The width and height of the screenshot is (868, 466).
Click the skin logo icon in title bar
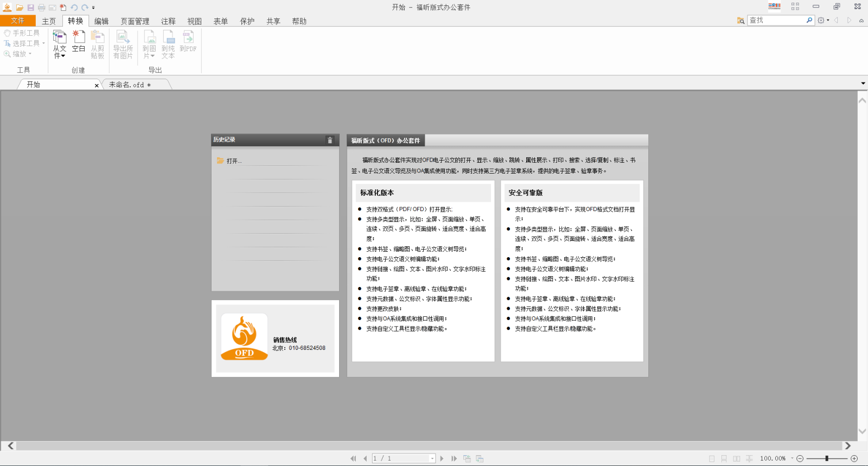pyautogui.click(x=774, y=7)
